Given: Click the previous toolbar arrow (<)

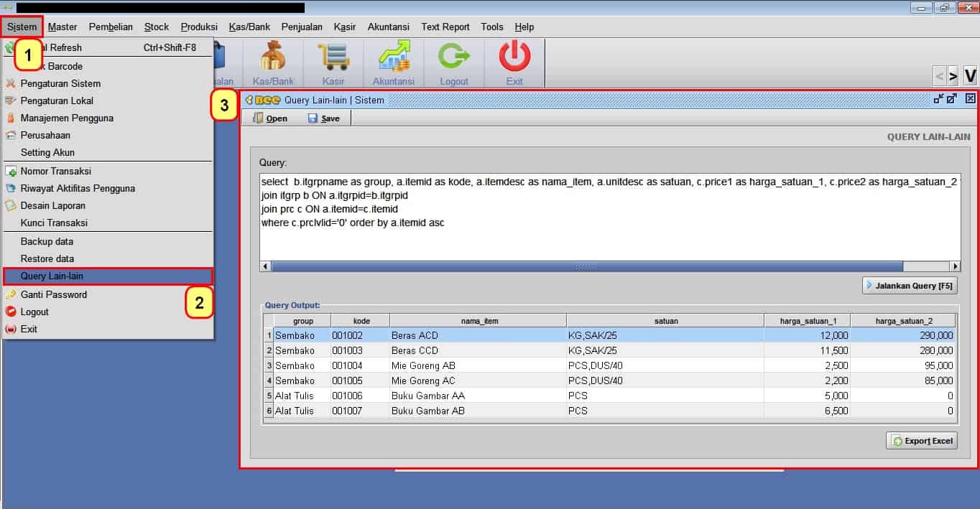Looking at the screenshot, I should coord(939,75).
